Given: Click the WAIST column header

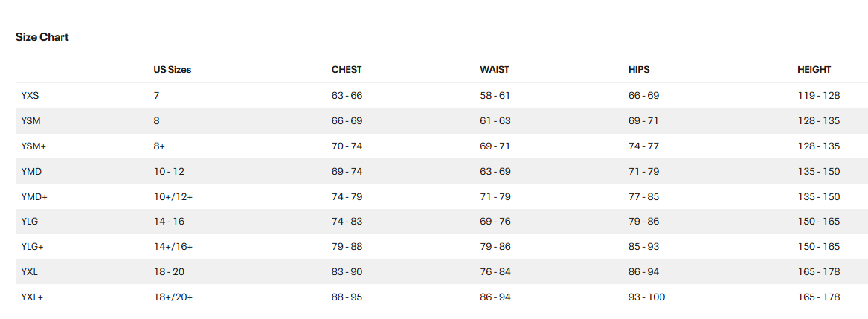Looking at the screenshot, I should (495, 70).
